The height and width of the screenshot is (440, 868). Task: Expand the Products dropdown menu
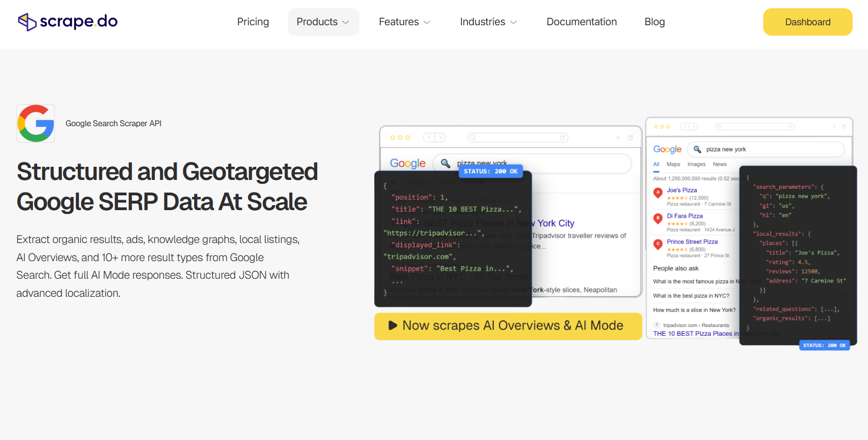[x=323, y=22]
